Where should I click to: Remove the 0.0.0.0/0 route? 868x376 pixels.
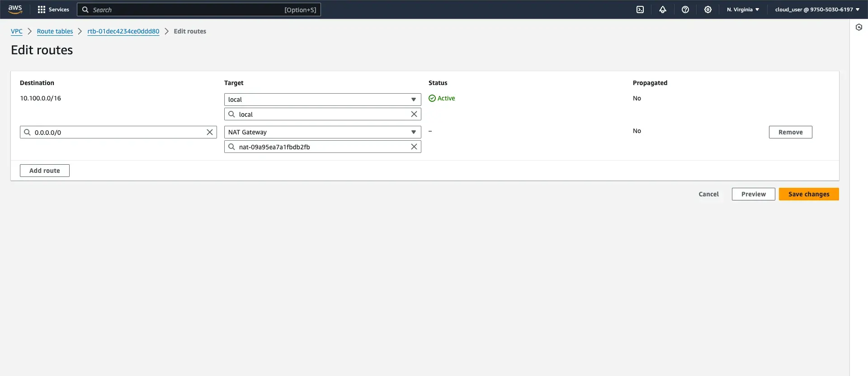point(791,132)
